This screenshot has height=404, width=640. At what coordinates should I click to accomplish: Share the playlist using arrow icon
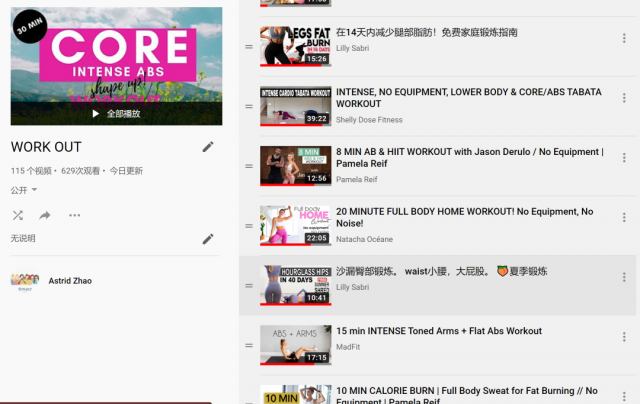pyautogui.click(x=45, y=215)
